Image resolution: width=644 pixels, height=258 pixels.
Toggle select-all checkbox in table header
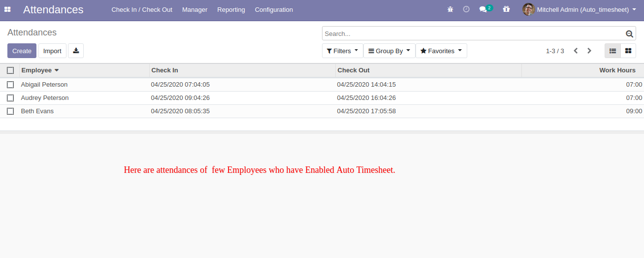click(10, 70)
